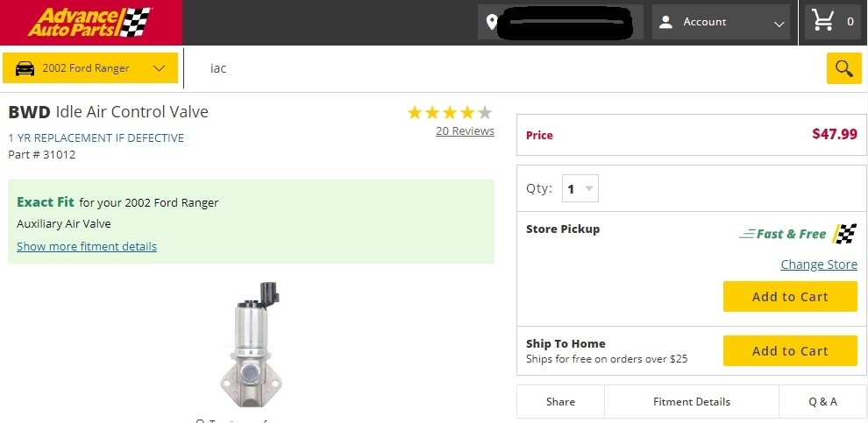
Task: Click Show more fitment details link
Action: point(87,246)
